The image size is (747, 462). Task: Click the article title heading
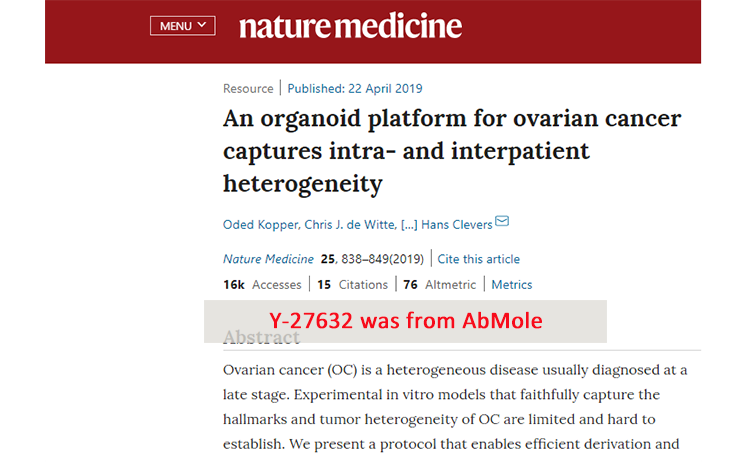point(452,151)
